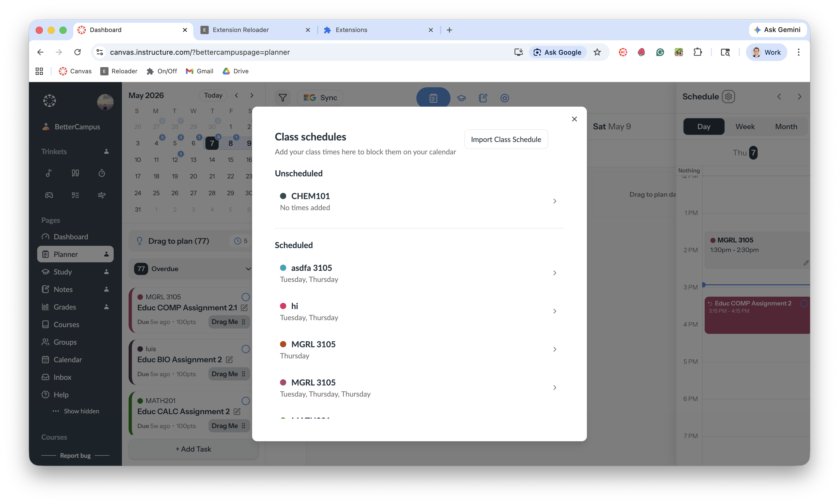The image size is (839, 504).
Task: Click Today button in mini calendar
Action: (213, 96)
